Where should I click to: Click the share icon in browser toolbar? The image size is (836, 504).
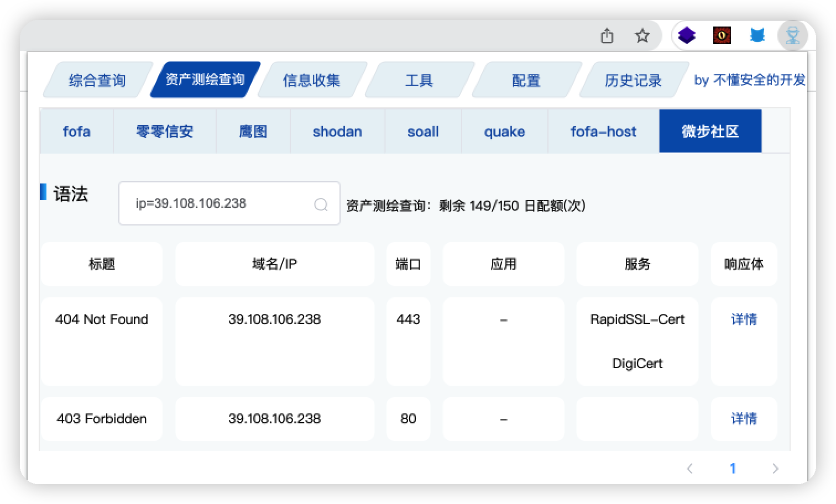607,36
